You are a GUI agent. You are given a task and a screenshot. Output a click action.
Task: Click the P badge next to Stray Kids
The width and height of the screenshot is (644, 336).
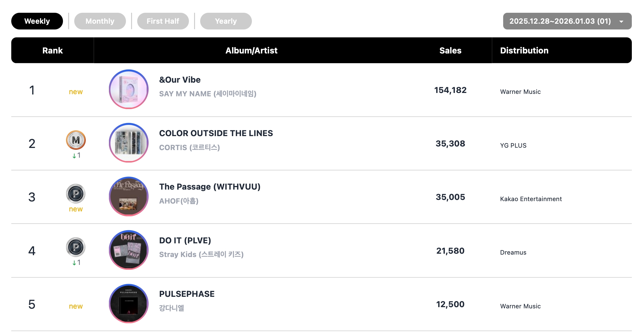coord(76,247)
